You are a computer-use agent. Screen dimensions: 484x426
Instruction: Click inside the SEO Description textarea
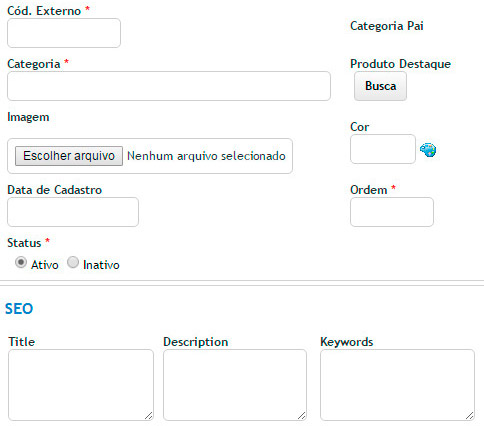click(235, 385)
